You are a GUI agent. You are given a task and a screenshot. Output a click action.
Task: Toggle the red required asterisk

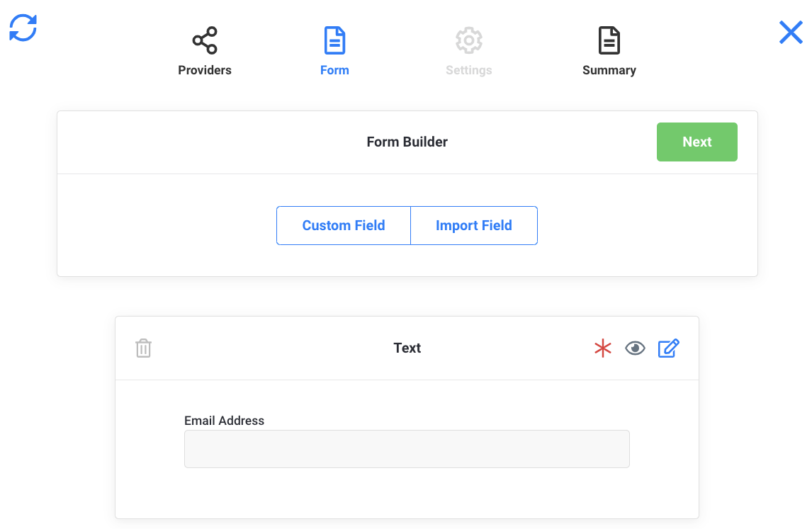[x=603, y=348]
